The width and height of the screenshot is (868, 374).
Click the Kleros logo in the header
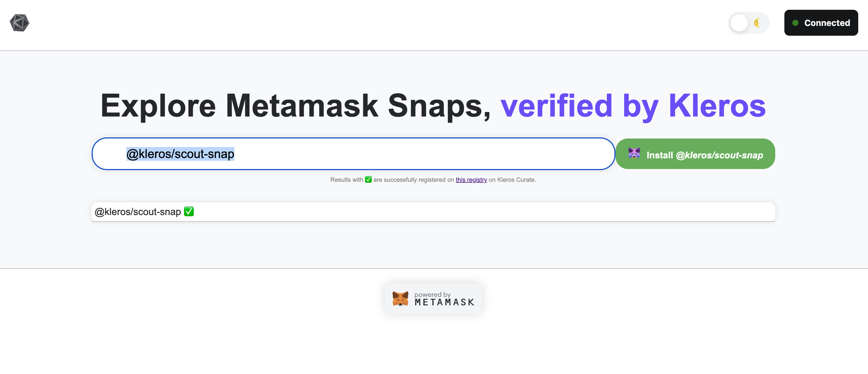[20, 23]
